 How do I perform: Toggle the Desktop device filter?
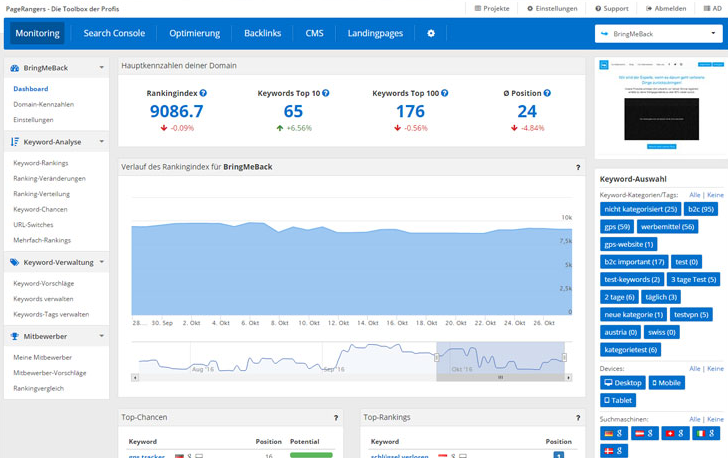(623, 382)
